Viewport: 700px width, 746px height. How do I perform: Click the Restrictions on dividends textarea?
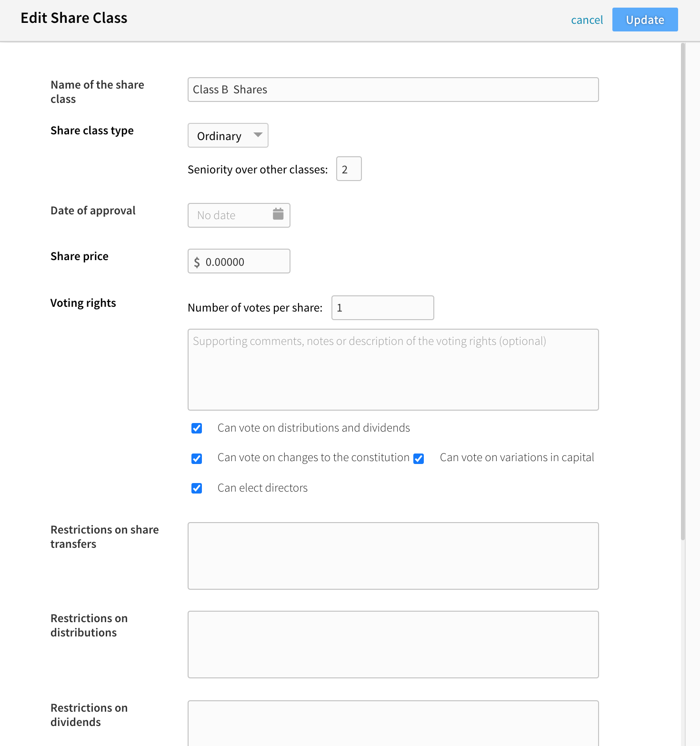[393, 723]
